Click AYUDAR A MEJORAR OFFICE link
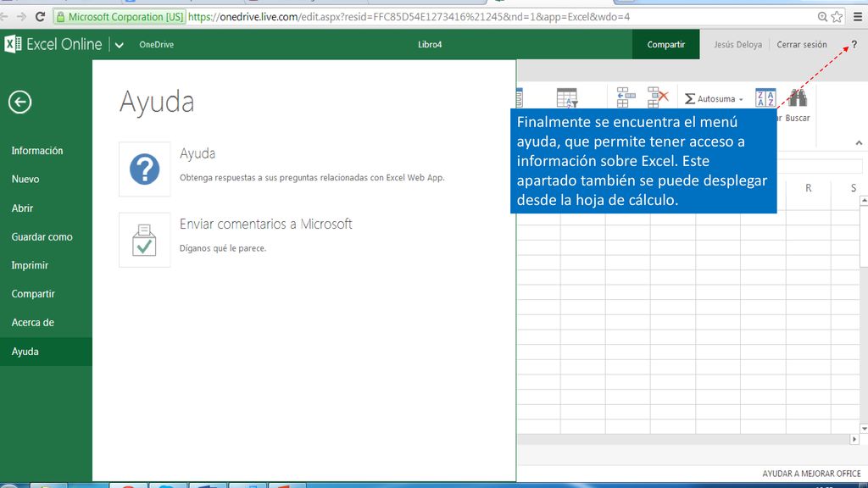Viewport: 868px width, 488px height. point(811,474)
